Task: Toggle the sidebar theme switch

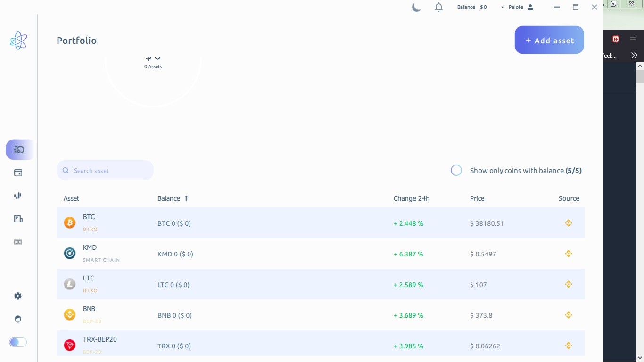Action: coord(18,342)
